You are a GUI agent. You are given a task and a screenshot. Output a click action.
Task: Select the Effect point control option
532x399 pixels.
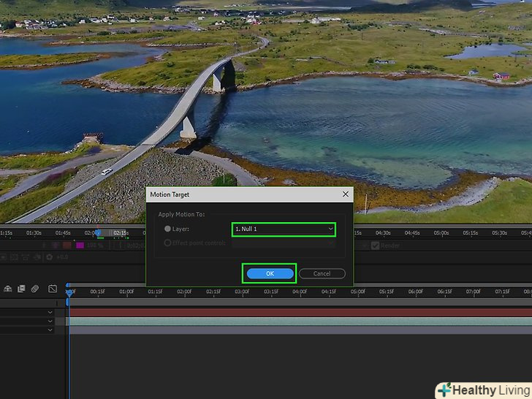click(x=167, y=243)
